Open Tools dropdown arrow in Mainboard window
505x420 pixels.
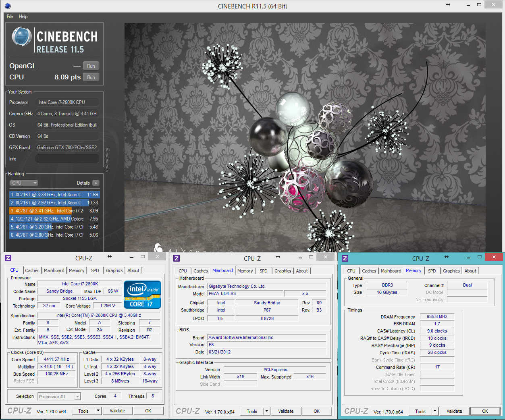[x=266, y=411]
